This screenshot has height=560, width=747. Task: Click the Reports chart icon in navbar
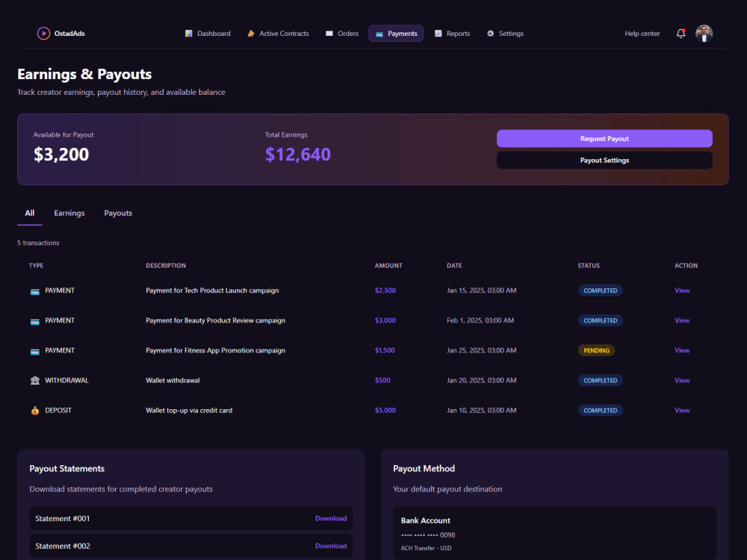coord(438,34)
